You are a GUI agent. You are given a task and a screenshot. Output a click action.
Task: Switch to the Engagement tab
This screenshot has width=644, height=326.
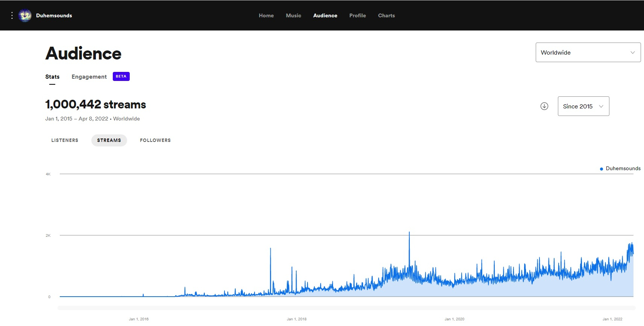pos(89,77)
